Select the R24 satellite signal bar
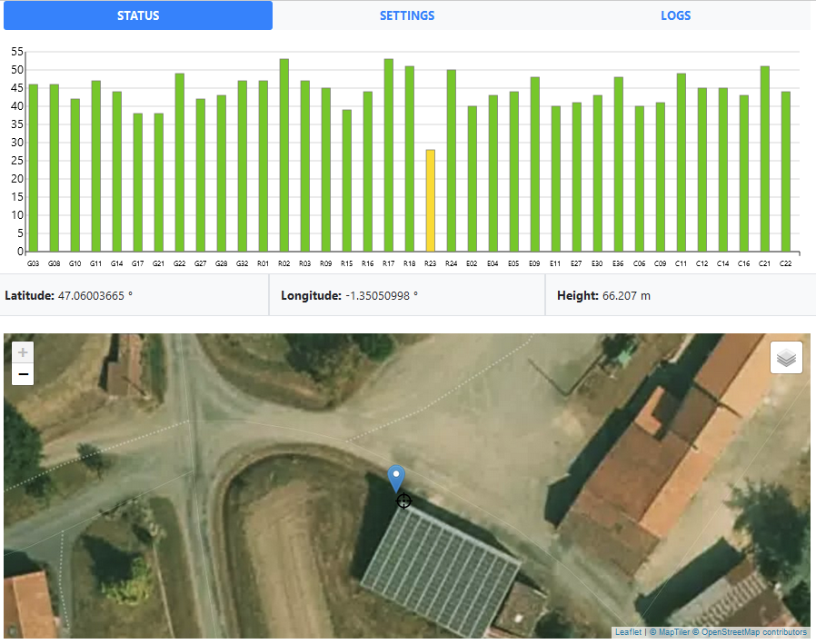 (x=452, y=161)
